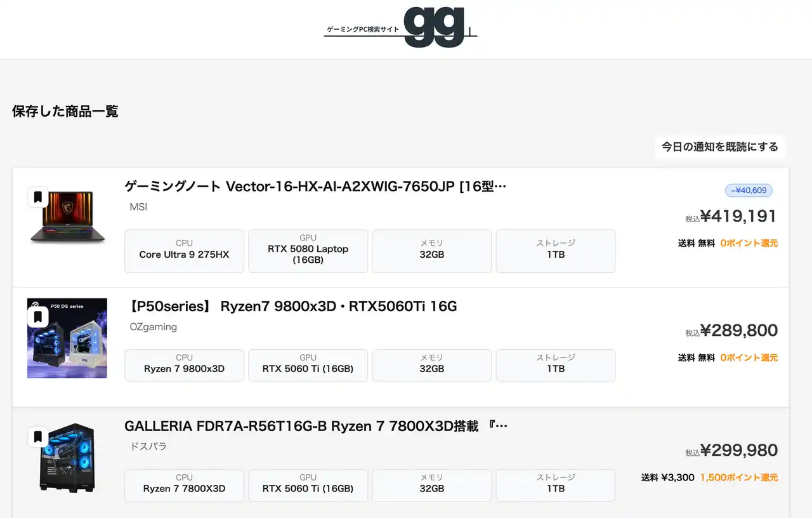Click the 1TB ストレージ chip on the GALLERIA card
This screenshot has width=812, height=518.
pos(555,486)
